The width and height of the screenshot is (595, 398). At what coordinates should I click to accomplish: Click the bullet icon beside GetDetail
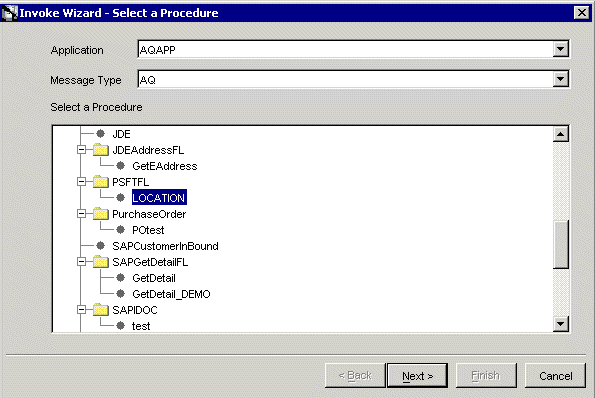click(121, 278)
